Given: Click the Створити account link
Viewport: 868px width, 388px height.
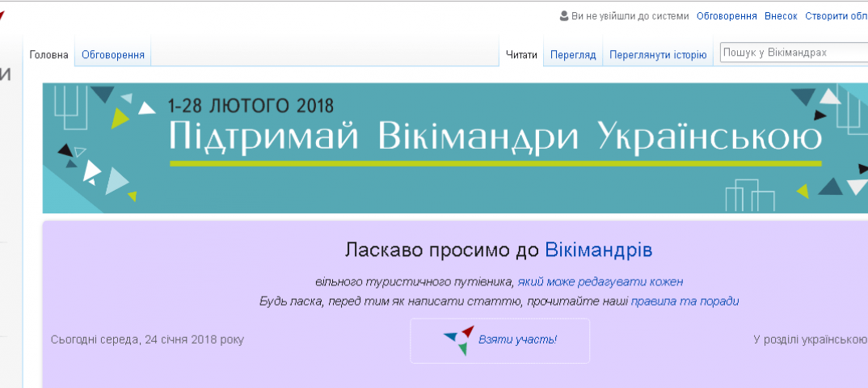Looking at the screenshot, I should tap(836, 16).
